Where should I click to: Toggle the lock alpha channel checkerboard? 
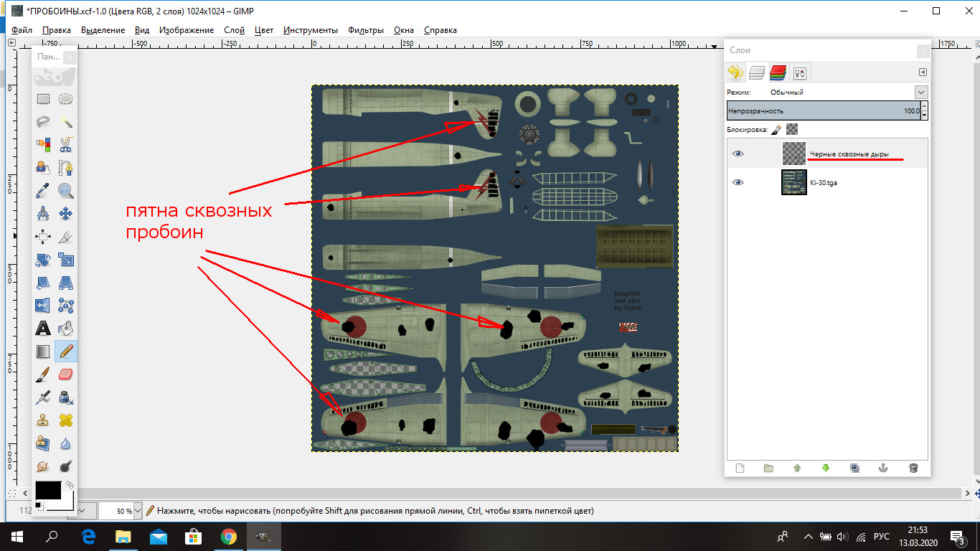point(792,129)
